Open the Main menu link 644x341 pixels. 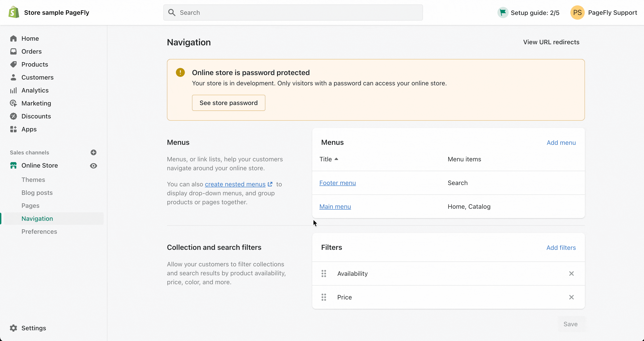point(335,207)
